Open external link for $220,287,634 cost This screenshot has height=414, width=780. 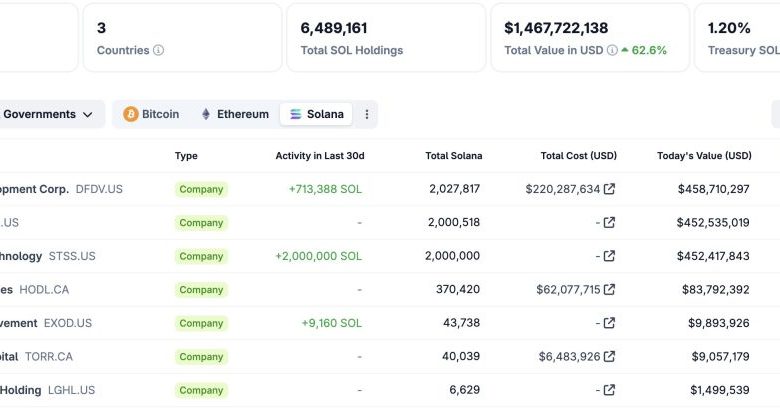coord(609,189)
